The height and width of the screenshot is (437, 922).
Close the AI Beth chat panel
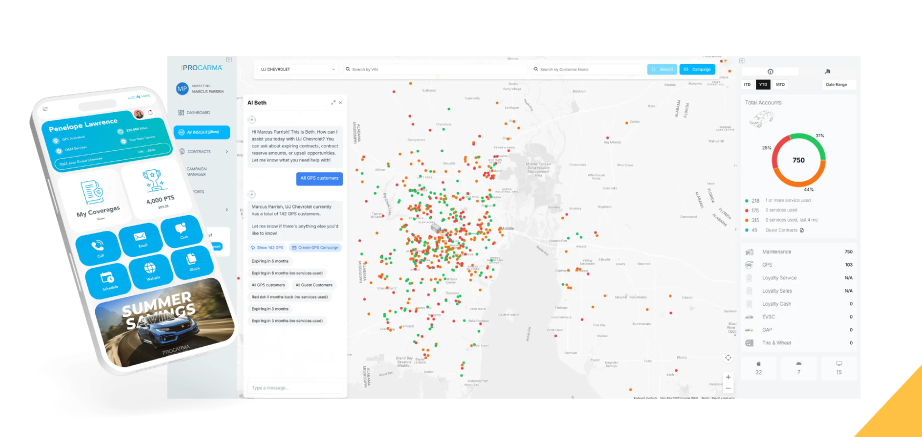click(340, 102)
